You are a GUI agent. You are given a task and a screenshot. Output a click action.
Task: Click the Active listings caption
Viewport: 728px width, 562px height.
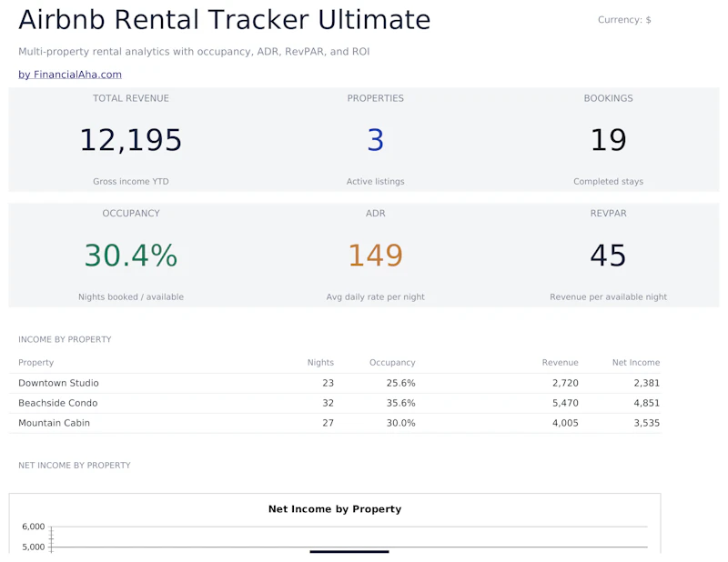[x=376, y=182]
